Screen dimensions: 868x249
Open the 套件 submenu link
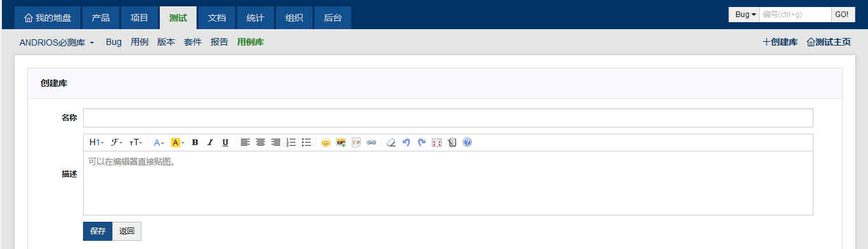click(193, 42)
